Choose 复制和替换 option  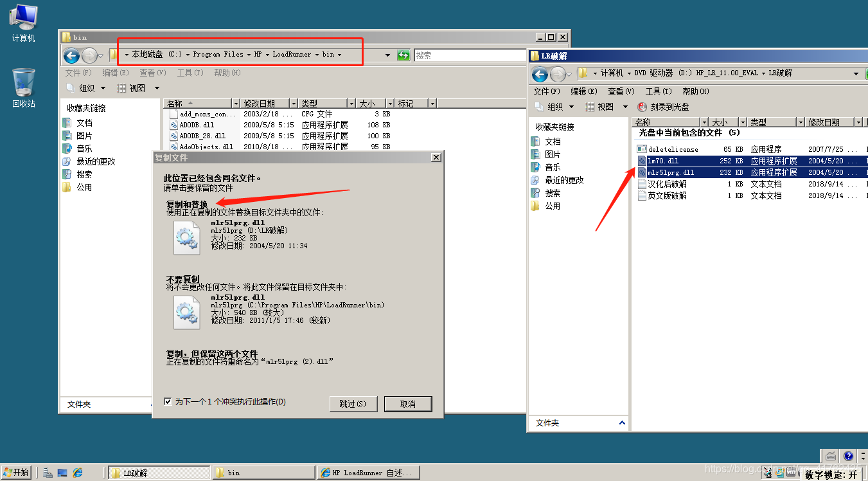pyautogui.click(x=187, y=204)
